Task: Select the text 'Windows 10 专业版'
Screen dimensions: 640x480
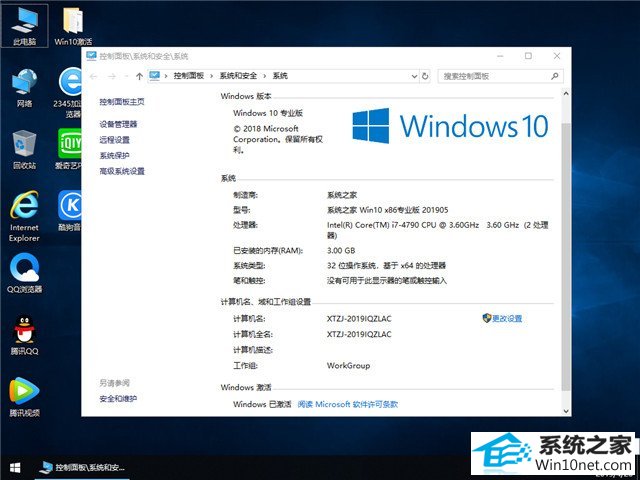Action: coord(268,113)
